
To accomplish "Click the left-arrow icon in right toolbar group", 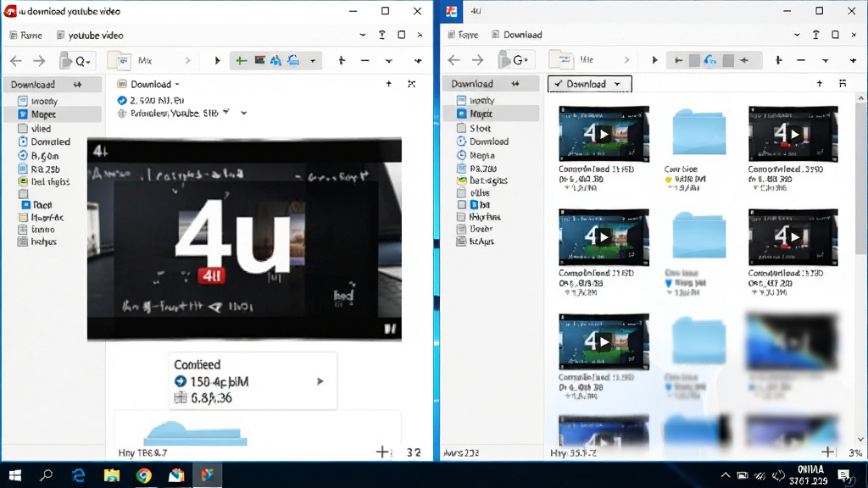I will (x=679, y=60).
